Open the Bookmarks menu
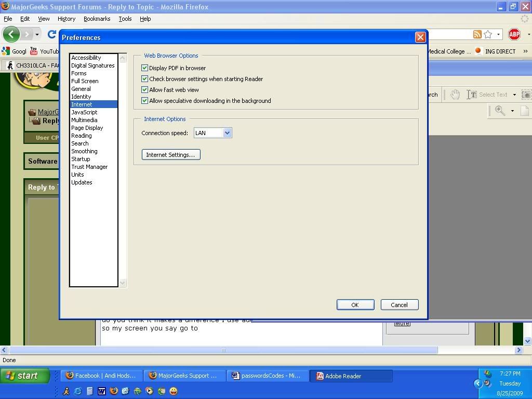Screen dimensions: 532x399 pos(97,19)
